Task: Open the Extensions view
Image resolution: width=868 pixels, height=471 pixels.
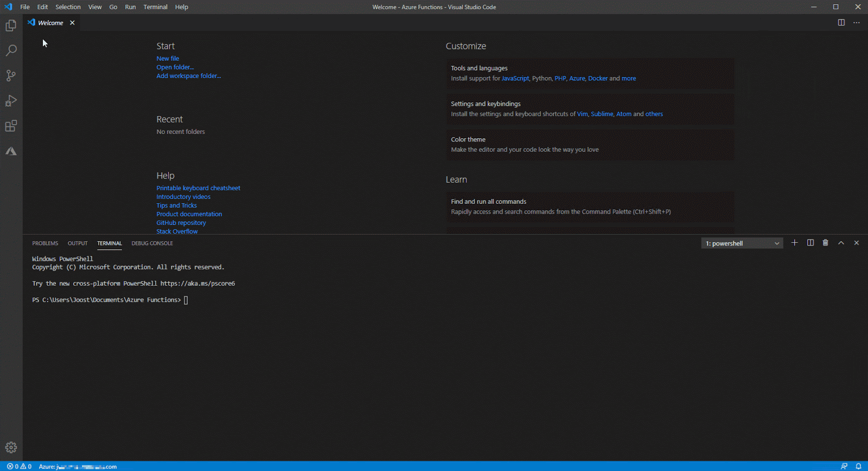Action: (x=11, y=126)
